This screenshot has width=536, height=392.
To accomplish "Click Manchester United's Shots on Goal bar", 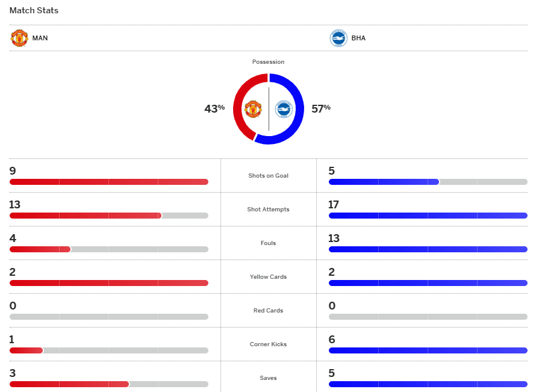I will click(108, 182).
